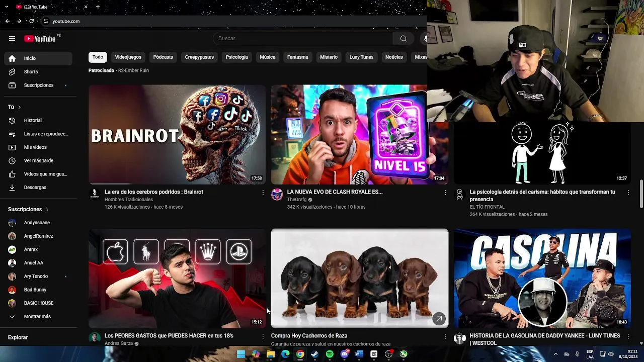This screenshot has height=362, width=644.
Task: Select the Fantasma filter chip
Action: coord(298,57)
